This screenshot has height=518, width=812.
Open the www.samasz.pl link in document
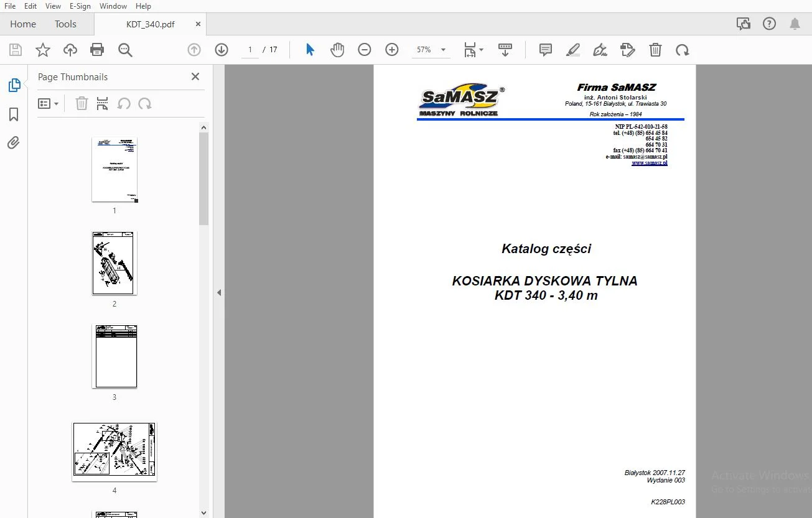point(650,163)
